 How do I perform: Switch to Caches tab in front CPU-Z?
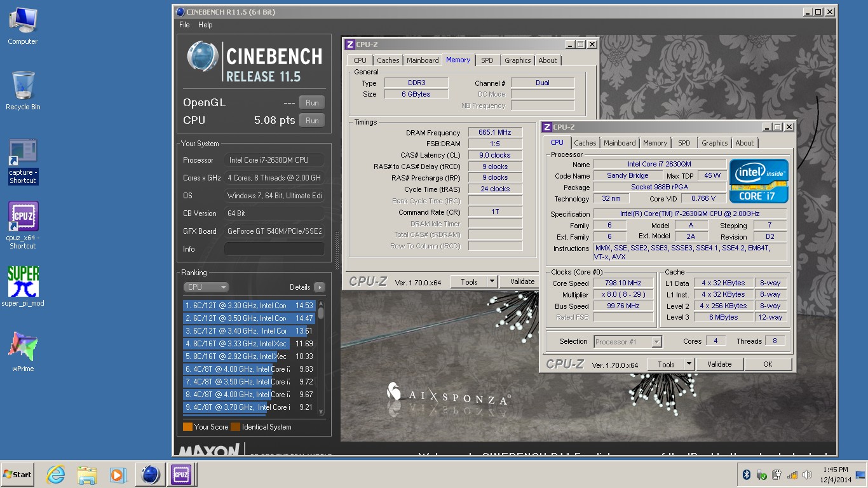(x=585, y=143)
